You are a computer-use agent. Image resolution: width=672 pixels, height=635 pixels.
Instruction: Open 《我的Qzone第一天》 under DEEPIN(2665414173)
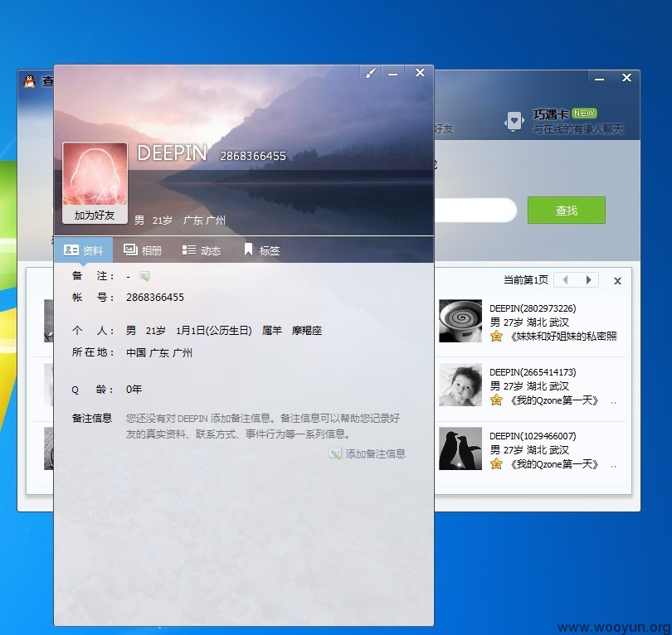pyautogui.click(x=553, y=400)
